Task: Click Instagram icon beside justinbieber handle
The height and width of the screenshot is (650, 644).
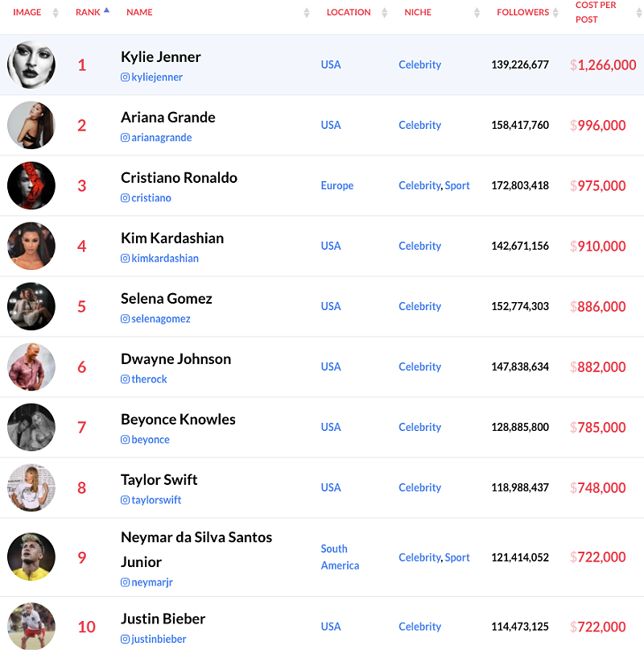Action: click(x=125, y=640)
